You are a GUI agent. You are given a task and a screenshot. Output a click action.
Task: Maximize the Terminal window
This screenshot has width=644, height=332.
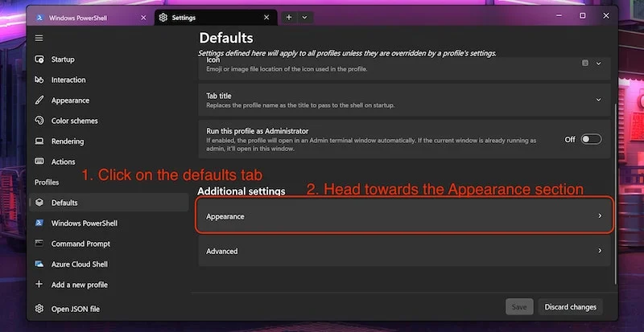coord(582,15)
